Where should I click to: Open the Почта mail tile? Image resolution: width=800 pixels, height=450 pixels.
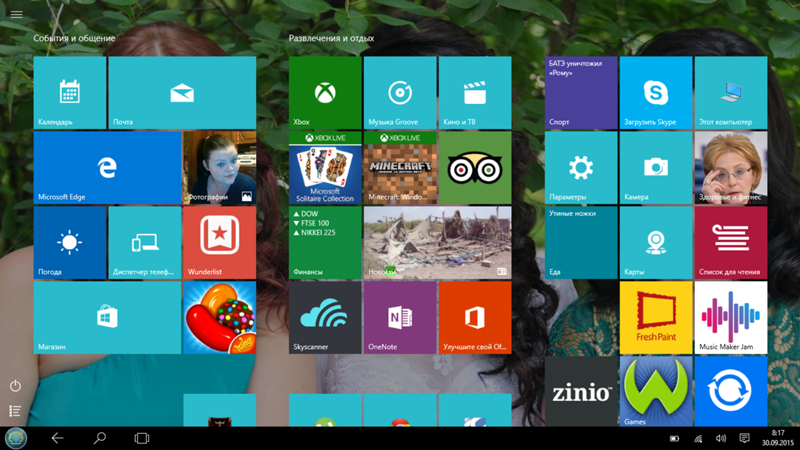click(182, 92)
